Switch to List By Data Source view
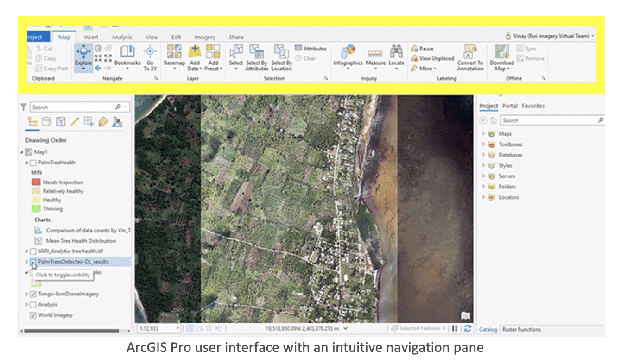This screenshot has width=621, height=364. [x=46, y=122]
